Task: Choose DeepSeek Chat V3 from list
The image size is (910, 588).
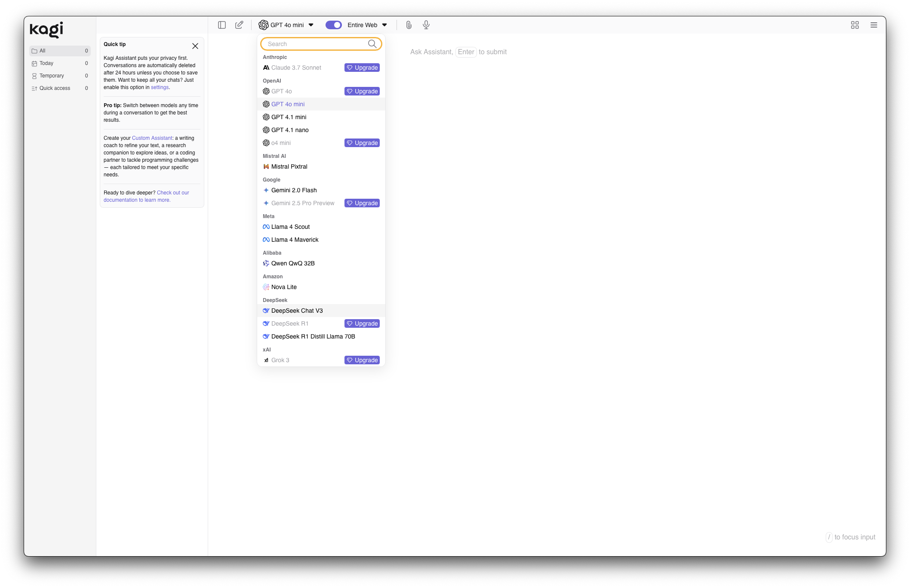Action: (297, 311)
